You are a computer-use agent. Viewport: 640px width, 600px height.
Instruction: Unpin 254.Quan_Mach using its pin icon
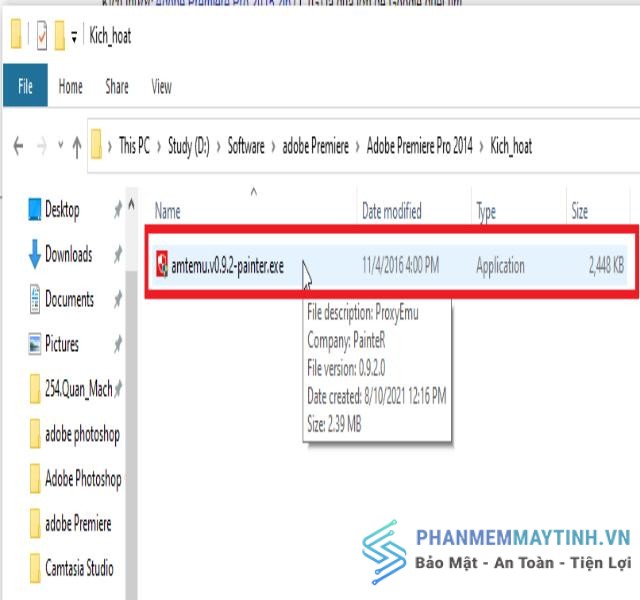coord(118,389)
